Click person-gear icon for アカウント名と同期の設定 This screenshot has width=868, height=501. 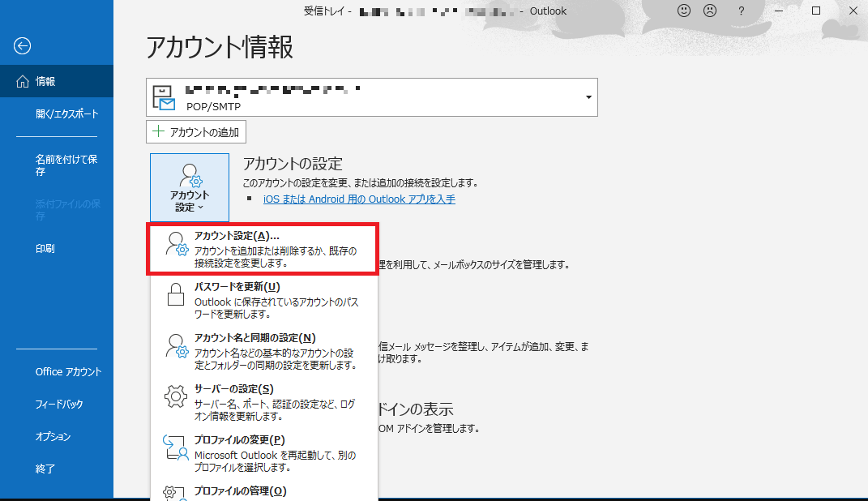pos(177,346)
